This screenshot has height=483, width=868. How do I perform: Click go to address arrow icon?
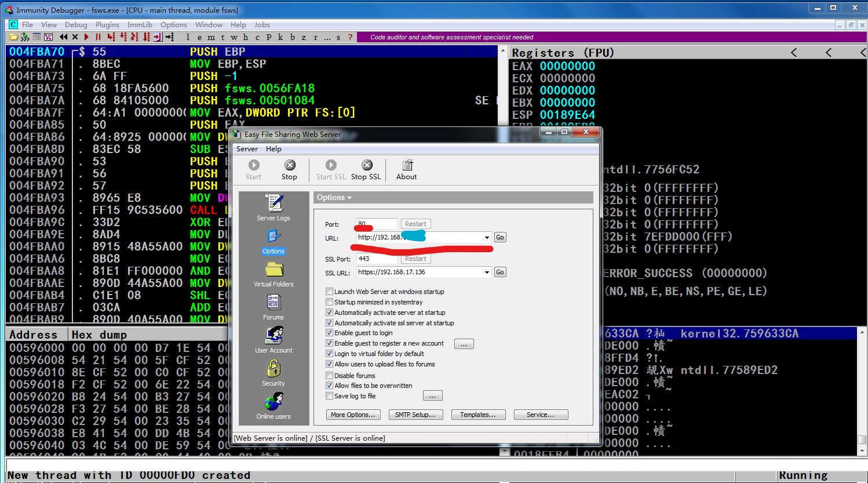coord(169,37)
